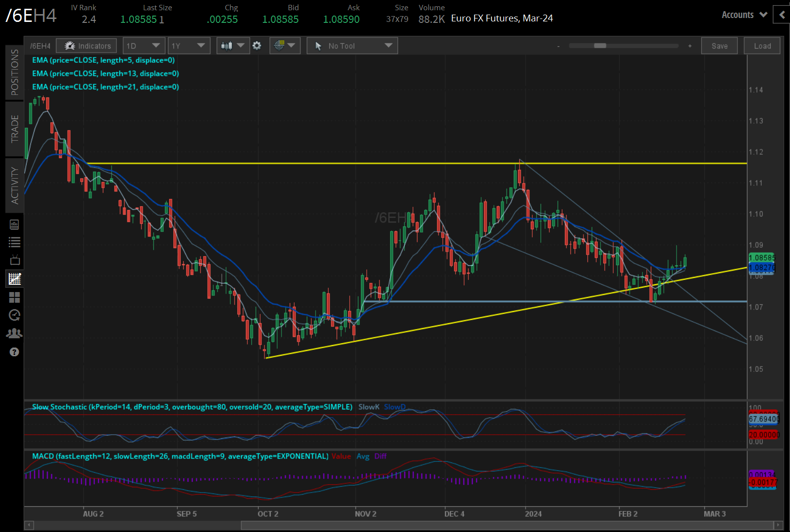The width and height of the screenshot is (790, 532).
Task: Open the TV media icon in sidebar
Action: pos(14,260)
